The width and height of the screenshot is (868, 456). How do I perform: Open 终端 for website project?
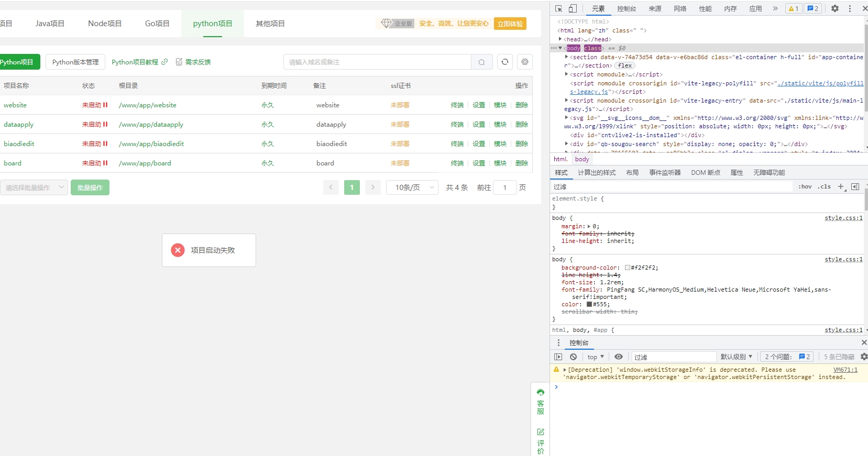457,105
